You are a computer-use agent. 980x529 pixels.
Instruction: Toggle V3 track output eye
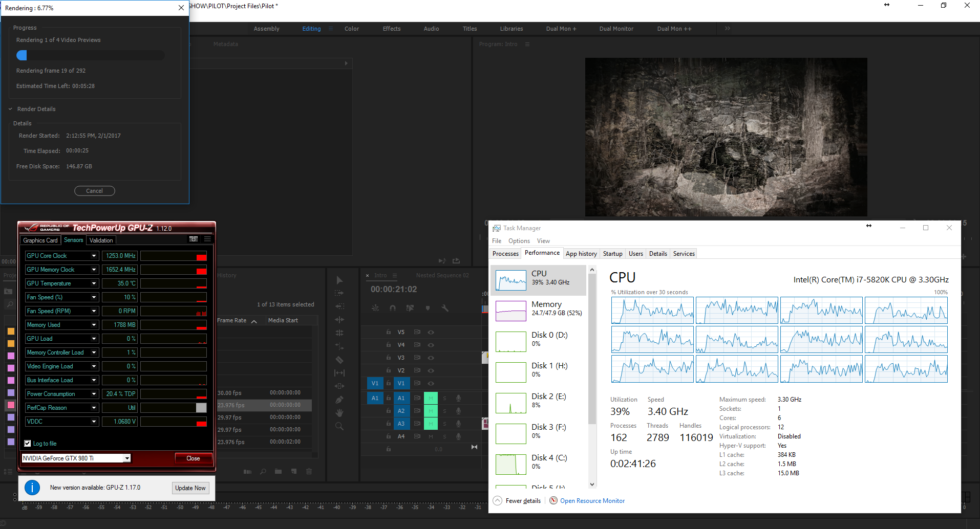tap(431, 358)
